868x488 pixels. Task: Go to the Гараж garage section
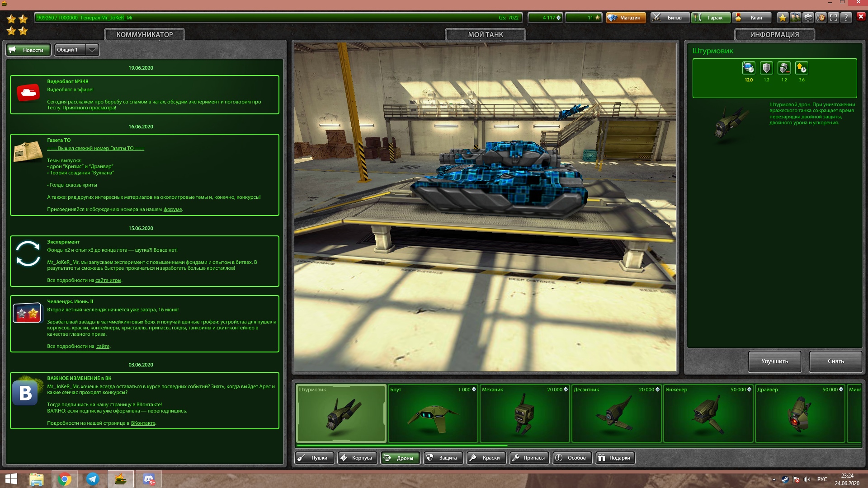[x=711, y=18]
